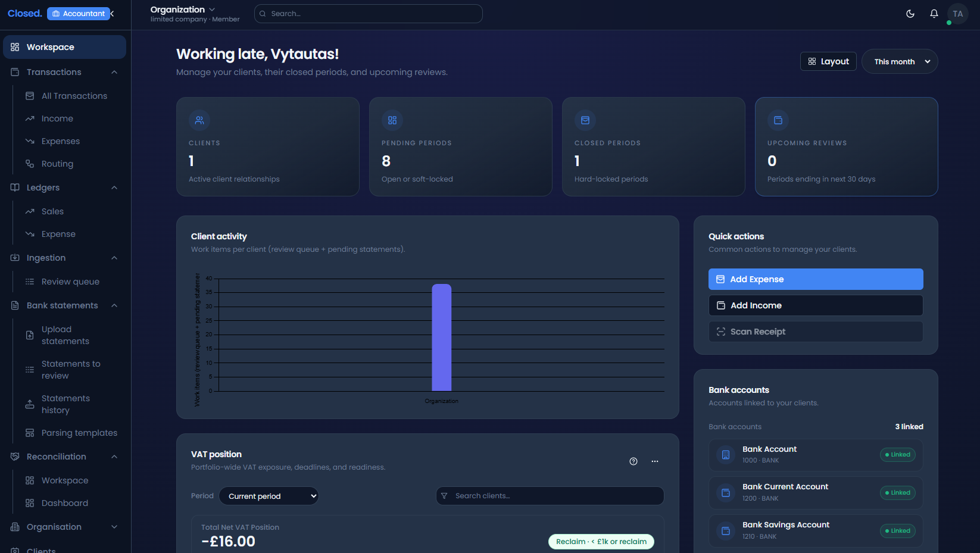Viewport: 980px width, 553px height.
Task: Go to Expenses transactions
Action: point(60,141)
